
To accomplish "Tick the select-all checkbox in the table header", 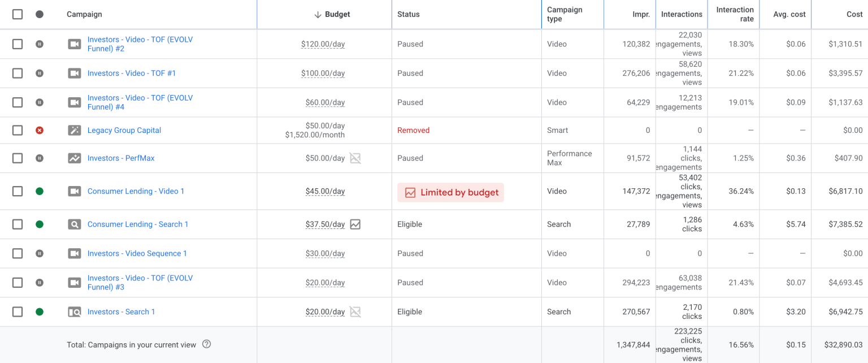I will (x=18, y=14).
